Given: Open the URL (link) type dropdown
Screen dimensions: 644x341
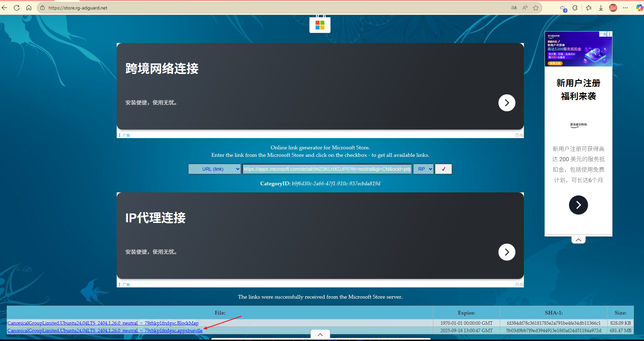Looking at the screenshot, I should [x=214, y=169].
